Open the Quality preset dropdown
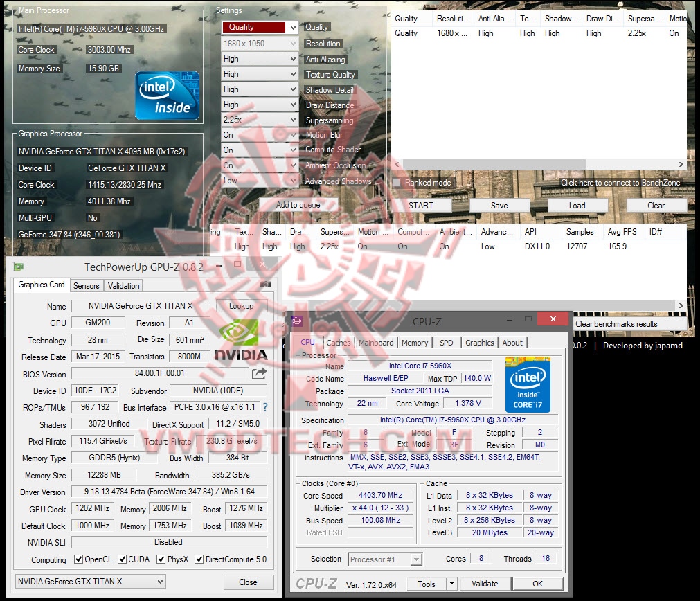The image size is (700, 601). click(x=260, y=27)
